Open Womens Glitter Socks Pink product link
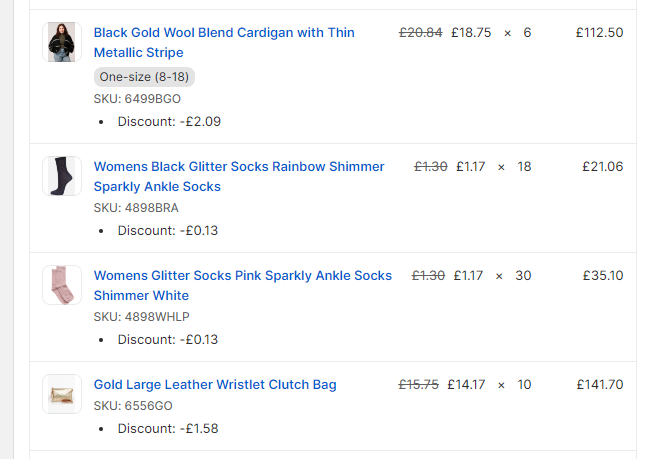The height and width of the screenshot is (459, 652). point(242,276)
